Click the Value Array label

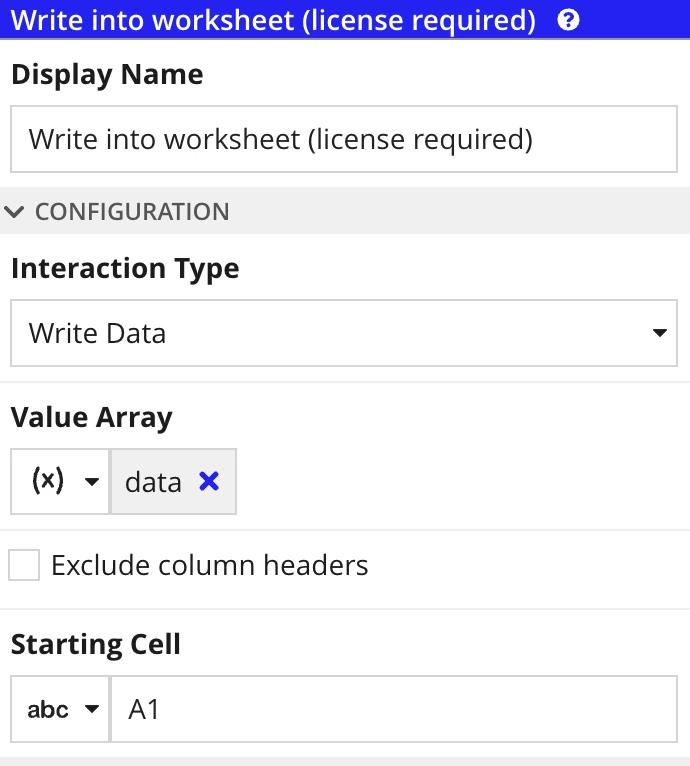tap(92, 418)
